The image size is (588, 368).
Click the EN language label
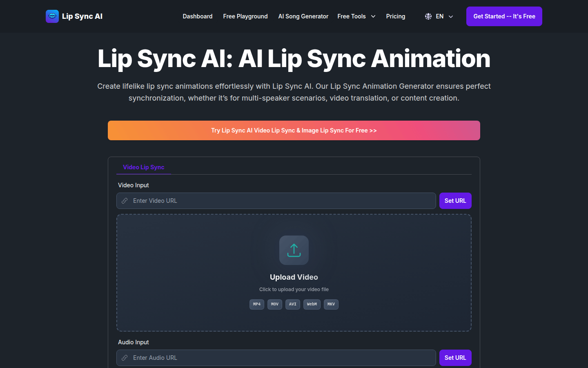440,16
